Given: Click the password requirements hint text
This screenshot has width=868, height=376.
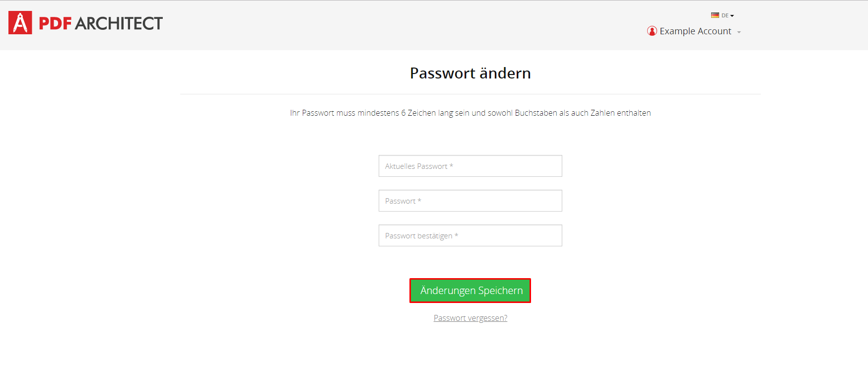Looking at the screenshot, I should tap(470, 113).
